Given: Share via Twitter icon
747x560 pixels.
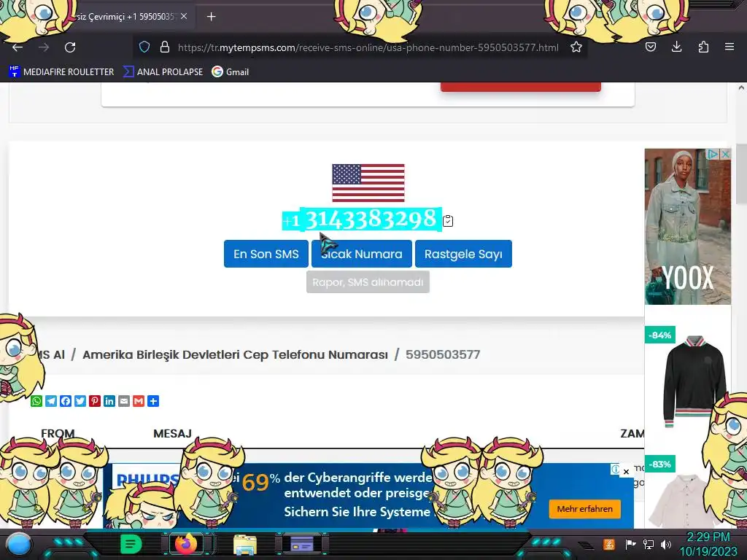Looking at the screenshot, I should click(x=80, y=401).
